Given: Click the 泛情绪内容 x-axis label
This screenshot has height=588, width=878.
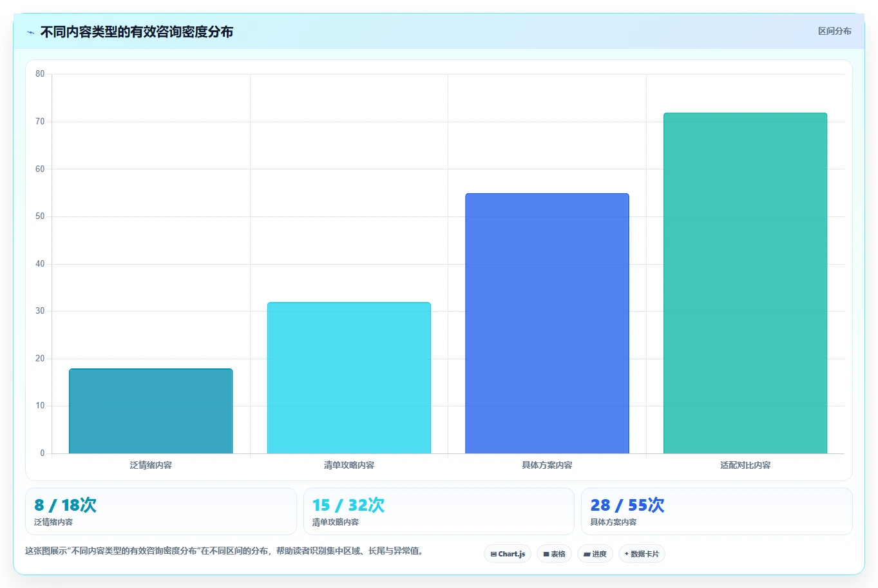Looking at the screenshot, I should [151, 465].
